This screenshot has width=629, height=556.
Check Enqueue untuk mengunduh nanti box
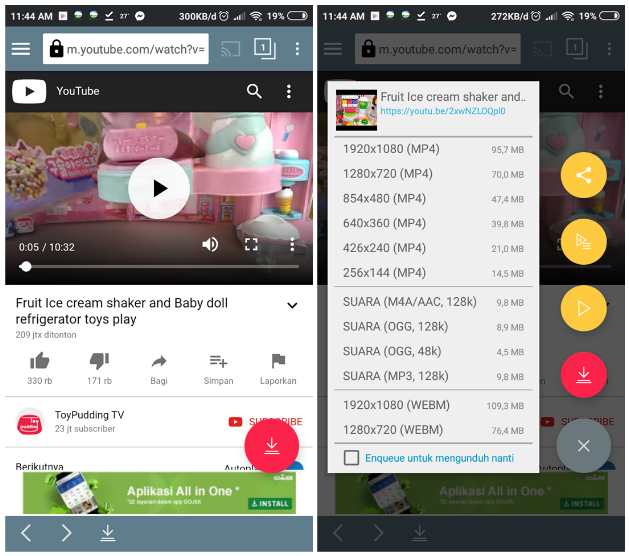coord(351,458)
